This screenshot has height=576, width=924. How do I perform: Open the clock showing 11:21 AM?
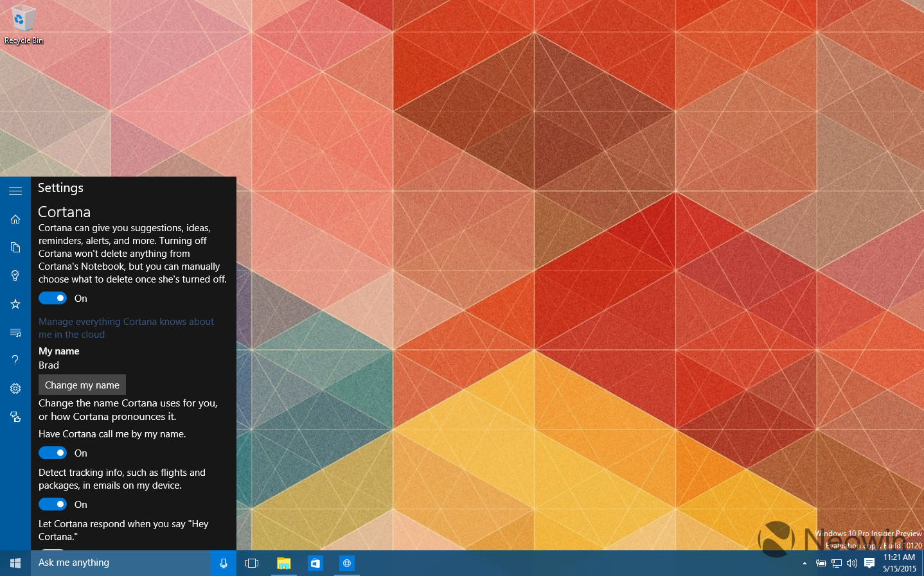click(900, 563)
